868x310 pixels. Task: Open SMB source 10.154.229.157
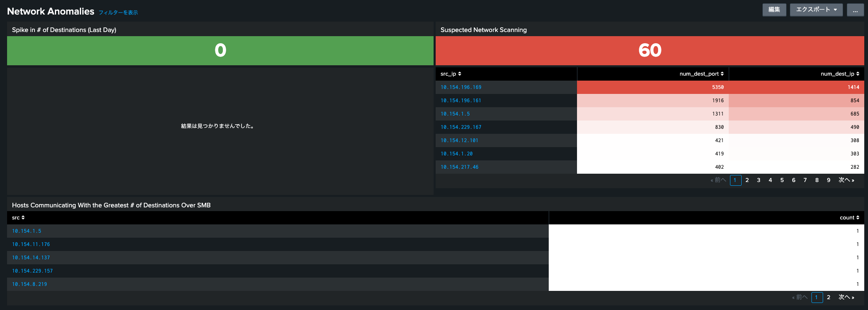point(32,271)
